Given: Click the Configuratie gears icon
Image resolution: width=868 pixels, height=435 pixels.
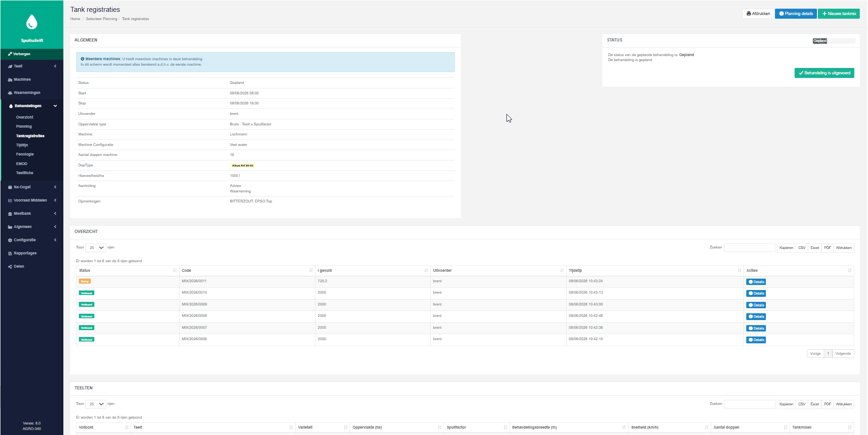Looking at the screenshot, I should point(10,240).
